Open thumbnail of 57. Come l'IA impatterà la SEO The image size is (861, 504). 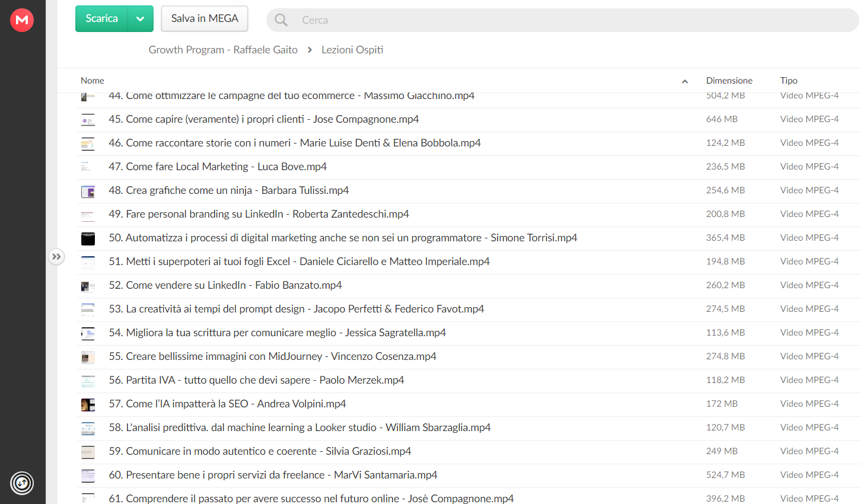click(x=88, y=405)
